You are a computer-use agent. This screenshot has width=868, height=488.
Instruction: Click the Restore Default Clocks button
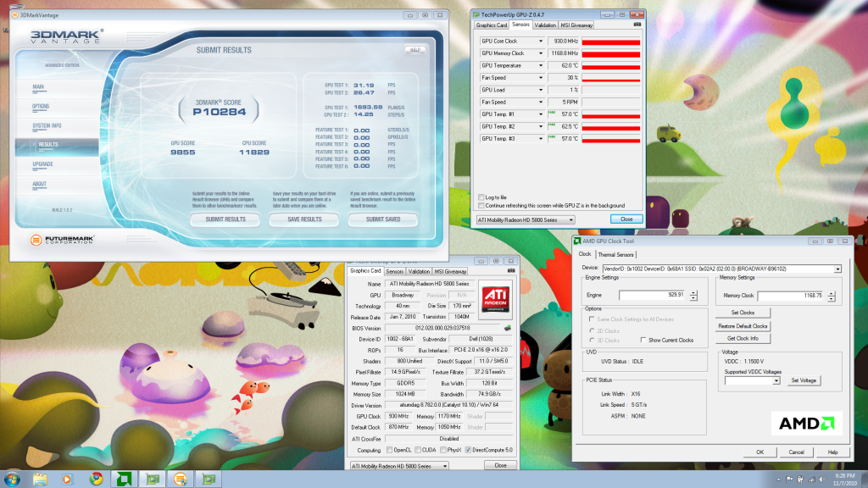(743, 326)
